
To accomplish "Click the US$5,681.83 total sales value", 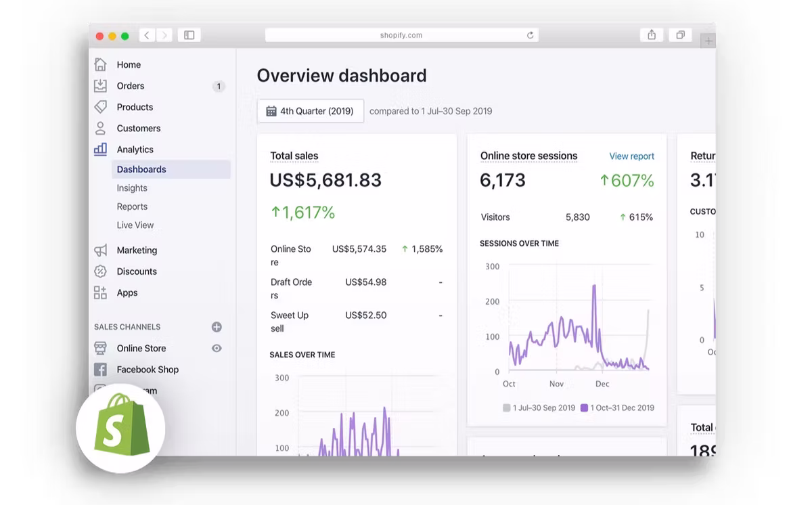I will [325, 180].
